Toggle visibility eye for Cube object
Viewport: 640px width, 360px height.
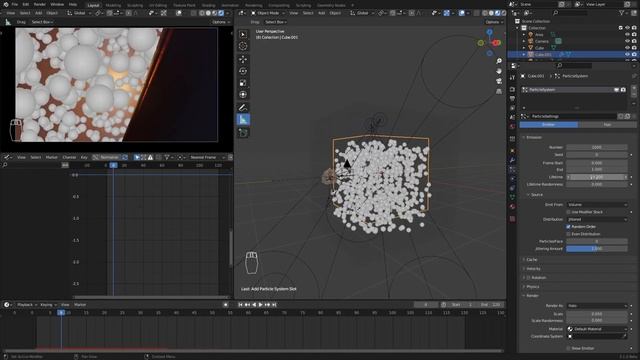pos(627,48)
